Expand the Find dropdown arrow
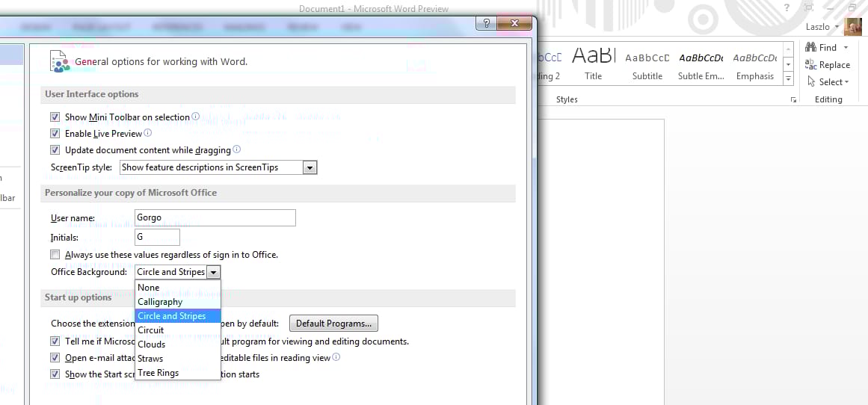The image size is (868, 405). tap(846, 48)
